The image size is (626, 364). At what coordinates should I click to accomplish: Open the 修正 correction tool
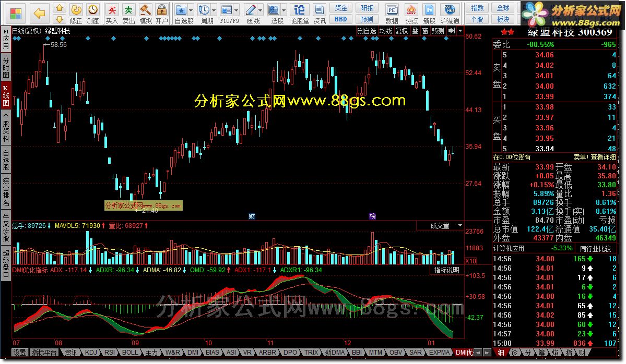(x=76, y=14)
